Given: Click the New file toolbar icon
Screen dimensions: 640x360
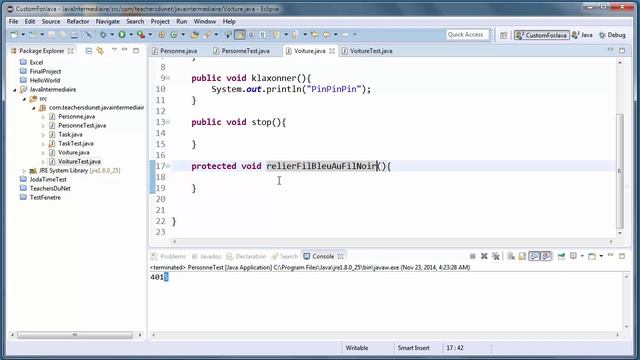Looking at the screenshot, I should [14, 35].
